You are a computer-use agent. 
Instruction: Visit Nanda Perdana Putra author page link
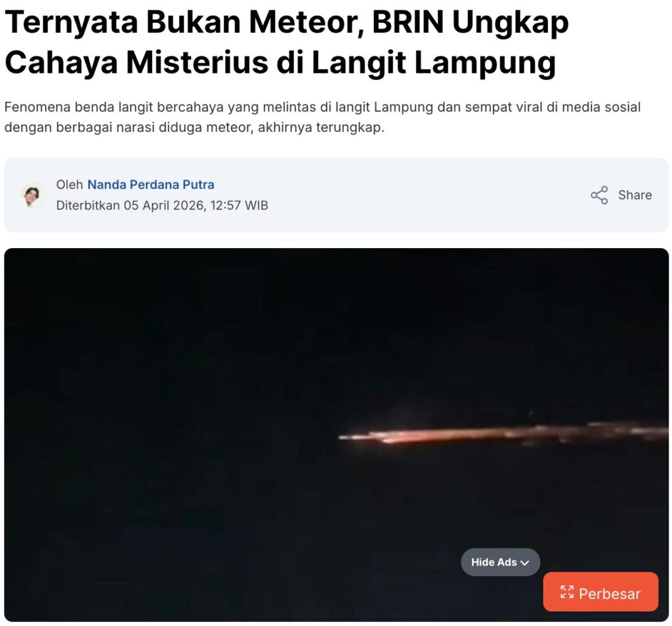[x=151, y=184]
